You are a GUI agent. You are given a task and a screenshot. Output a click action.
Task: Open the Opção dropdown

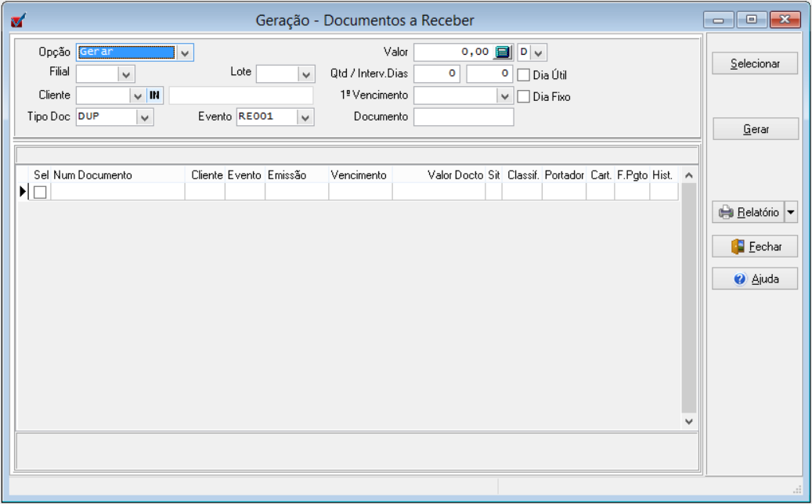click(185, 52)
